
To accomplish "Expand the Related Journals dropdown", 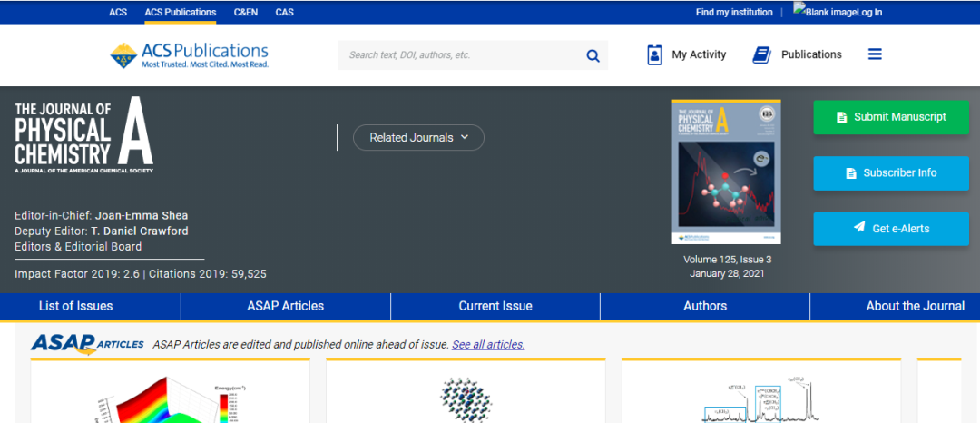I will click(418, 137).
